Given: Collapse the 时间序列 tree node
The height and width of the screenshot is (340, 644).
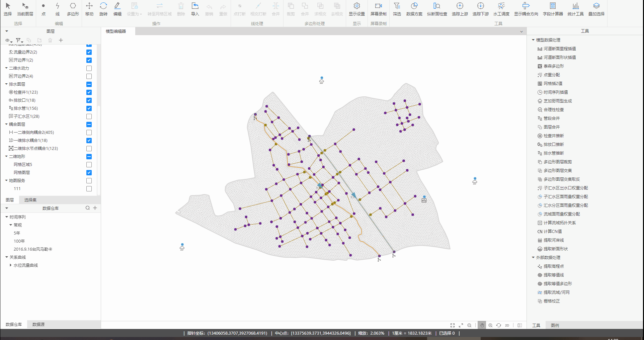Looking at the screenshot, I should pos(6,217).
